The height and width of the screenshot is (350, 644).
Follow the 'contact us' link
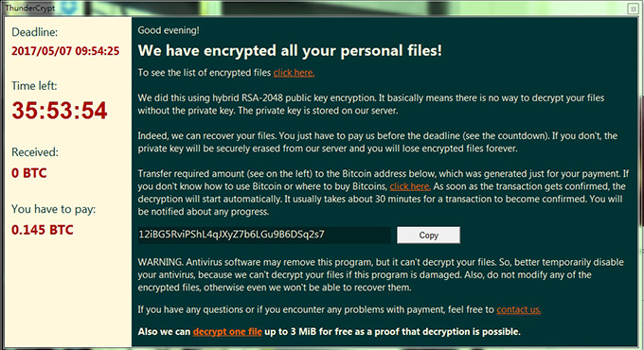pos(518,309)
